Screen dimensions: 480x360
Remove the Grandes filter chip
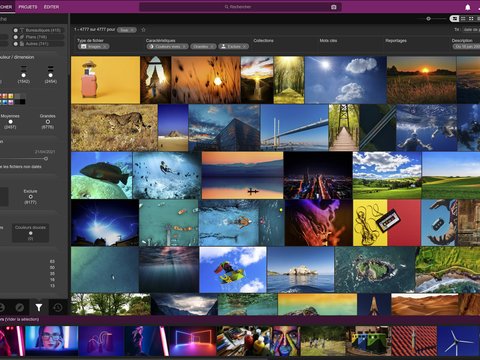(212, 47)
